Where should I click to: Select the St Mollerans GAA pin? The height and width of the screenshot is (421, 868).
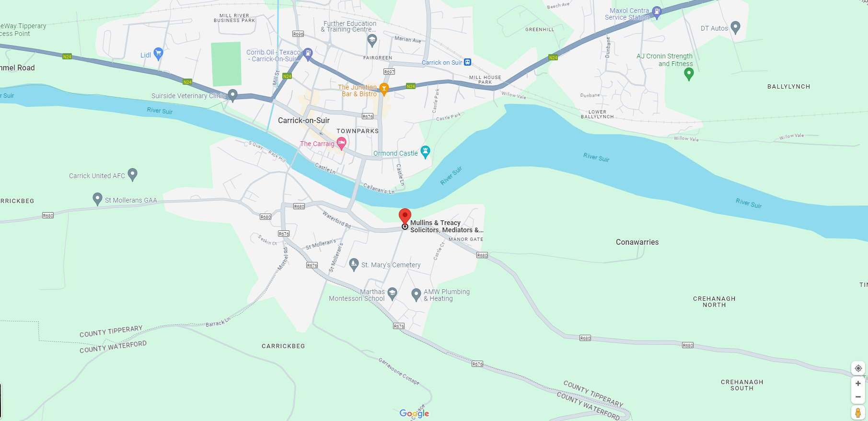click(97, 199)
